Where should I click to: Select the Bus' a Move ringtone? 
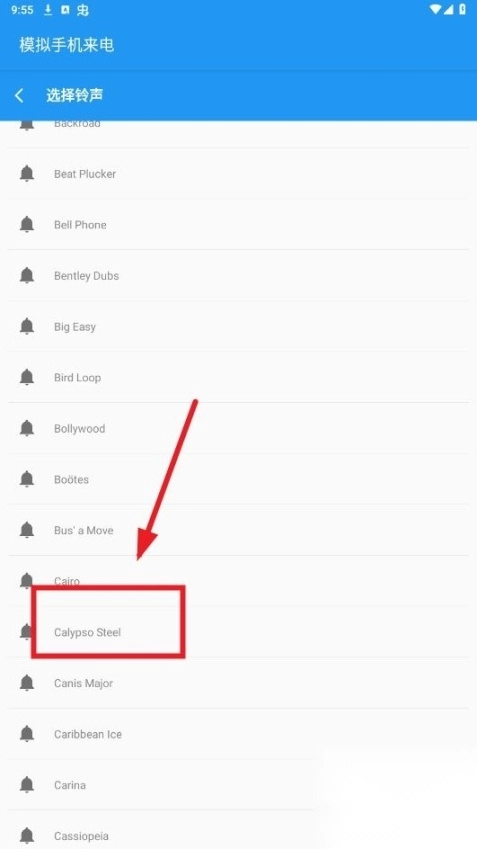[238, 530]
